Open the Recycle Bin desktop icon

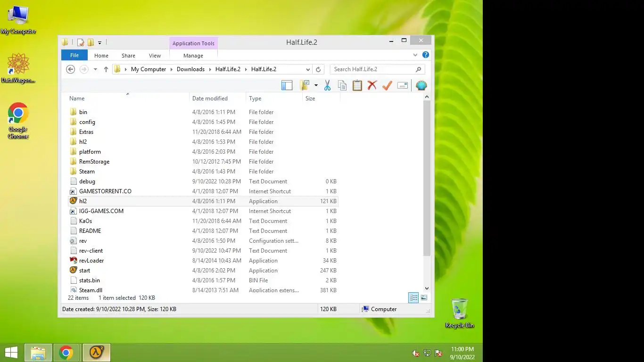pos(459,313)
